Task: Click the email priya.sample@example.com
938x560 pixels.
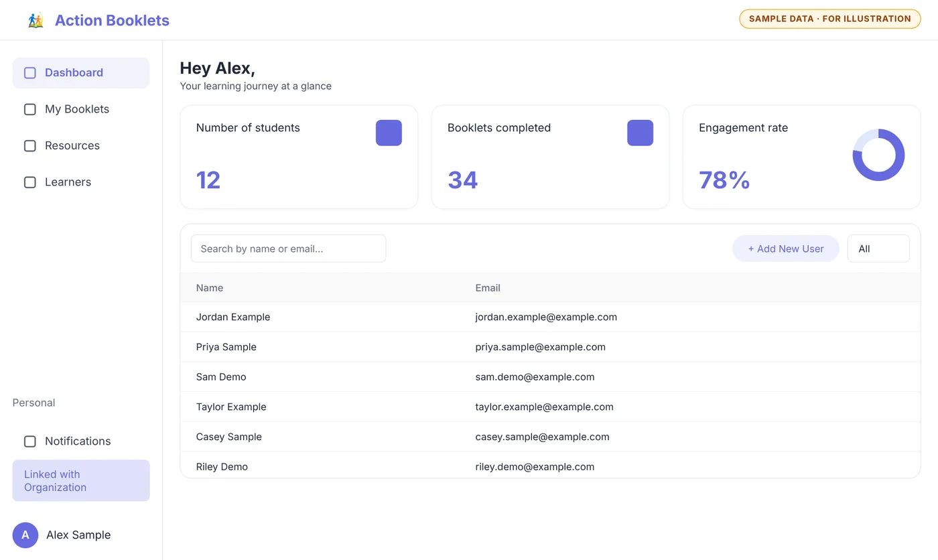Action: pyautogui.click(x=540, y=347)
